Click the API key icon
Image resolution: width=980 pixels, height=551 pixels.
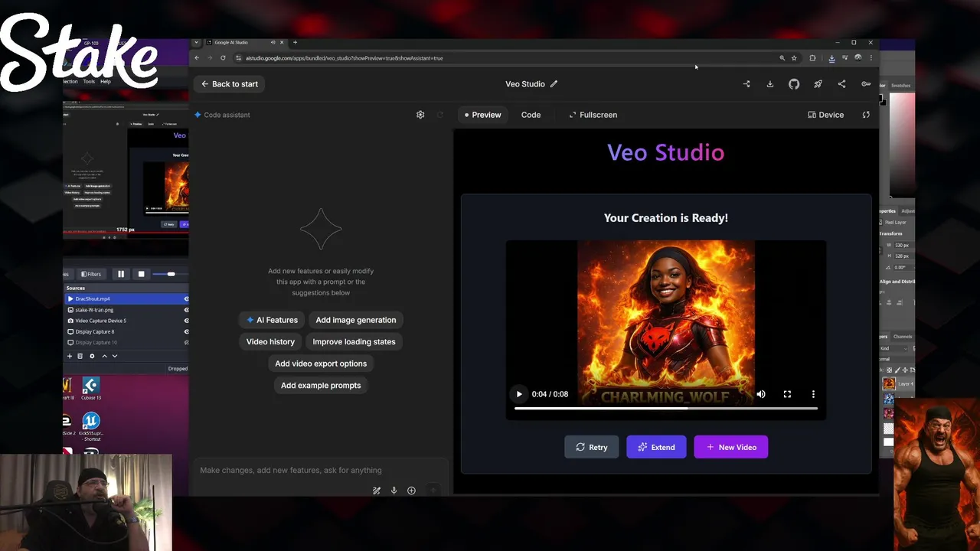coord(866,84)
